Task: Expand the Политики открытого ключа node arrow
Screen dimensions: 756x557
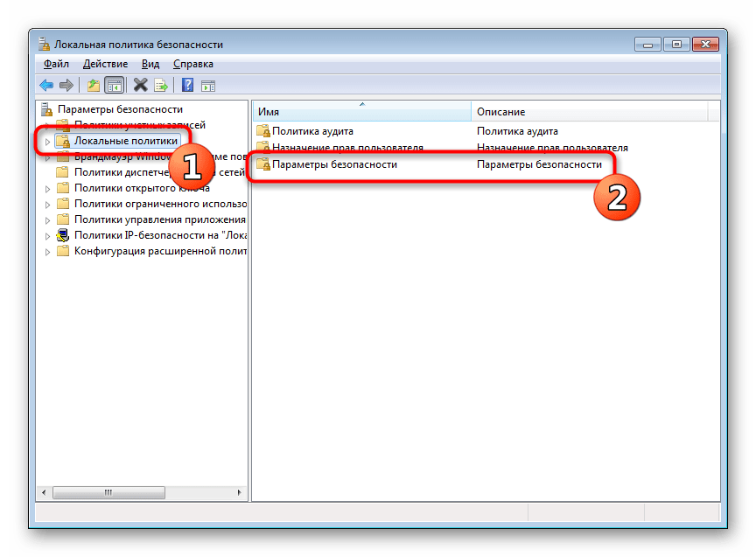Action: (x=48, y=188)
